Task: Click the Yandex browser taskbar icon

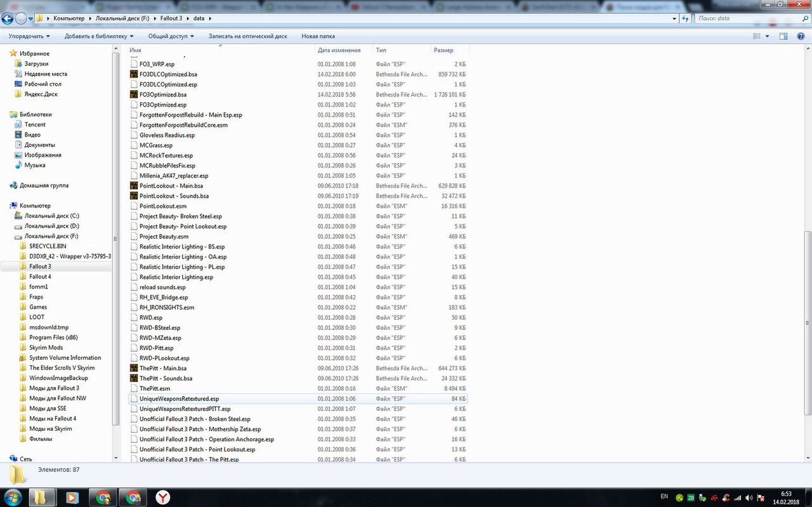Action: (163, 497)
